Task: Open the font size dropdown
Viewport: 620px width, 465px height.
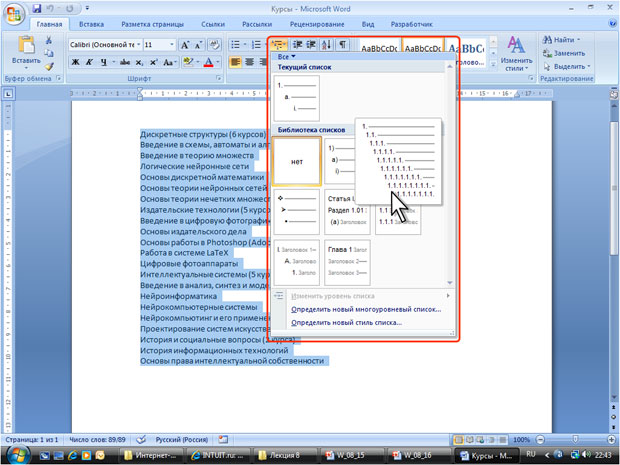Action: pos(172,45)
